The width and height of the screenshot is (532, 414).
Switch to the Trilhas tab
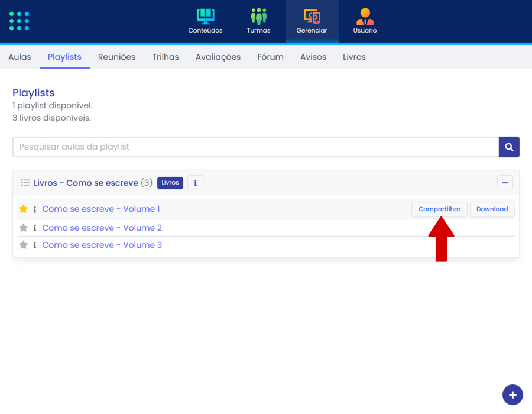pyautogui.click(x=166, y=57)
